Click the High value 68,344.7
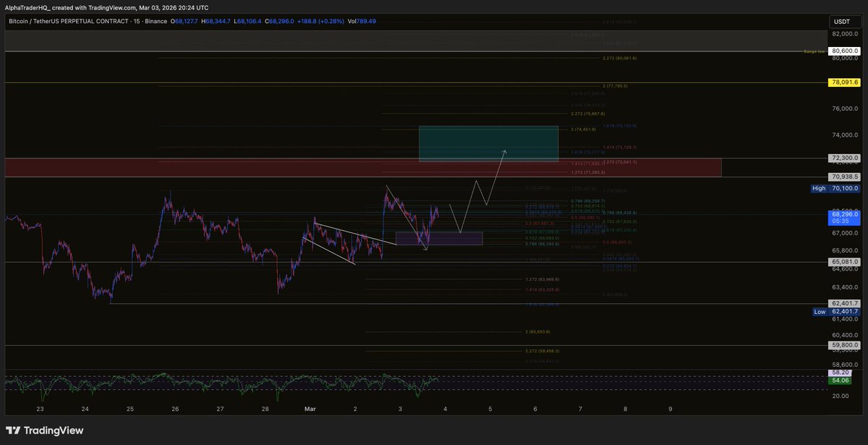The height and width of the screenshot is (445, 868). [217, 22]
